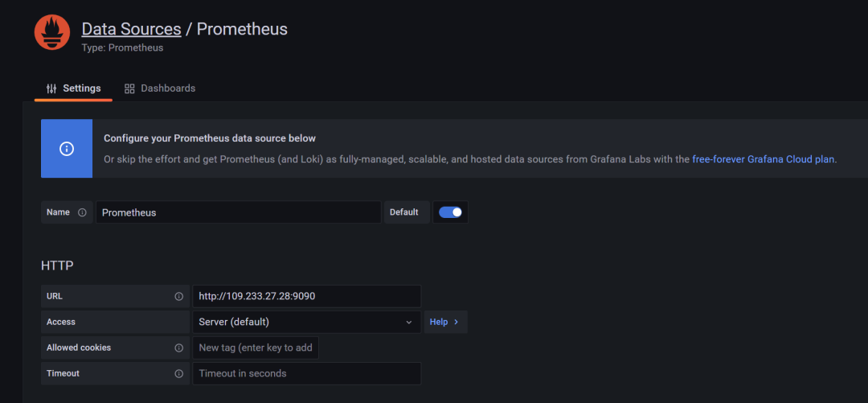Click the info icon in blue banner
Screen dimensions: 868x403
67,149
